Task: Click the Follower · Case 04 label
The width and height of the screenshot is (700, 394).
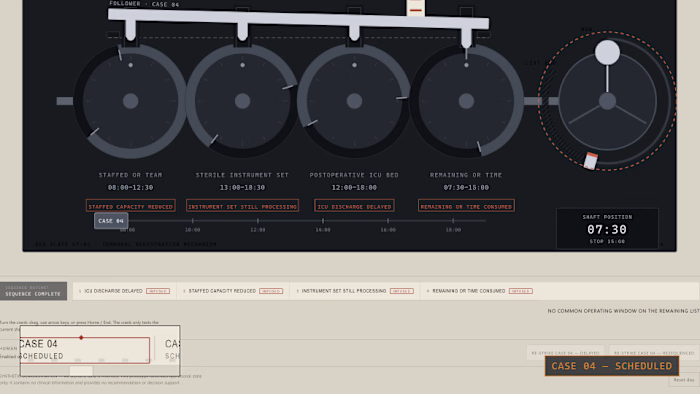Action: click(144, 4)
